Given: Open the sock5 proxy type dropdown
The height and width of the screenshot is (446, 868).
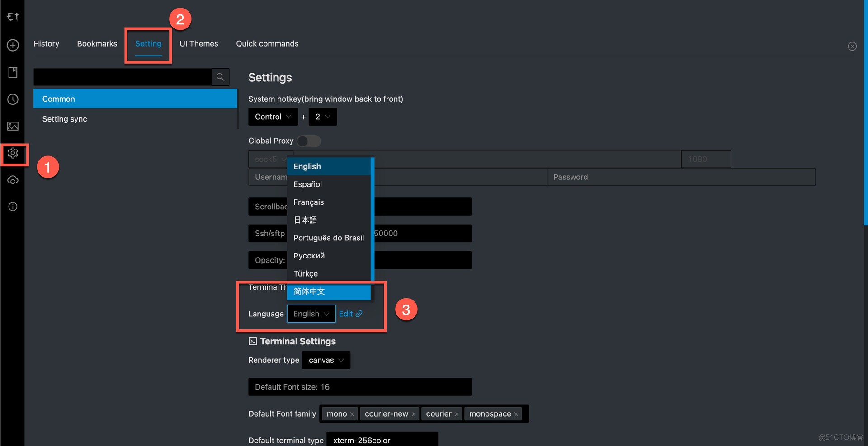Looking at the screenshot, I should 270,159.
